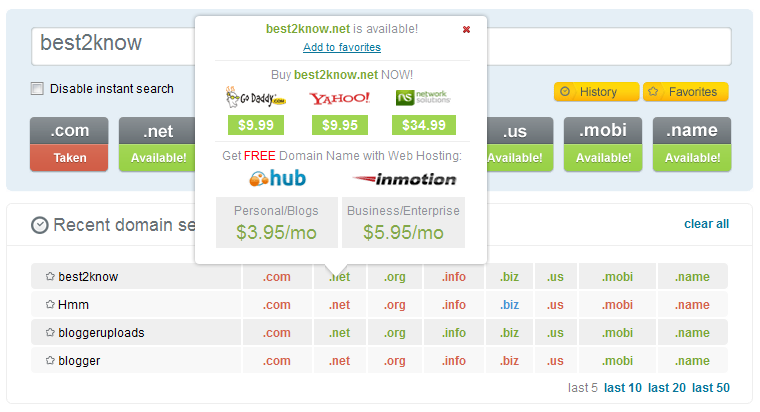Click .us in best2know row
Viewport: 760px width, 412px height.
point(555,277)
